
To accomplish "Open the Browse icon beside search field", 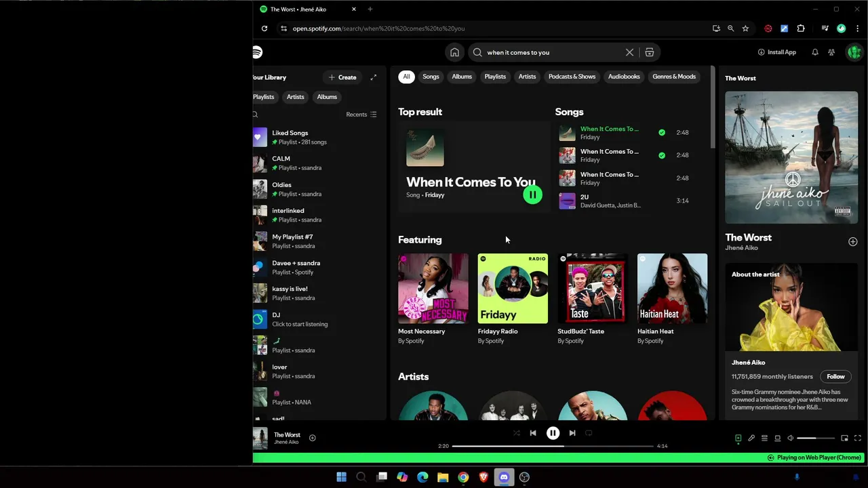I will (x=649, y=52).
